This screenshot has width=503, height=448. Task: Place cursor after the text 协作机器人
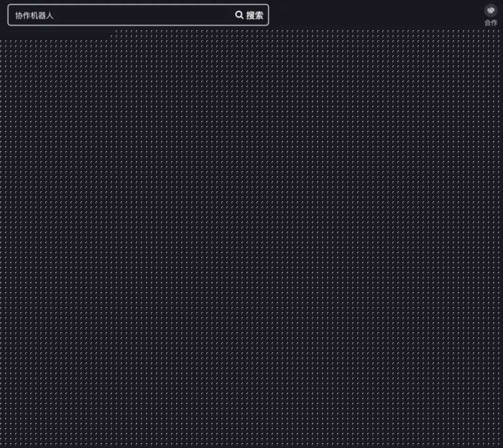(x=55, y=15)
